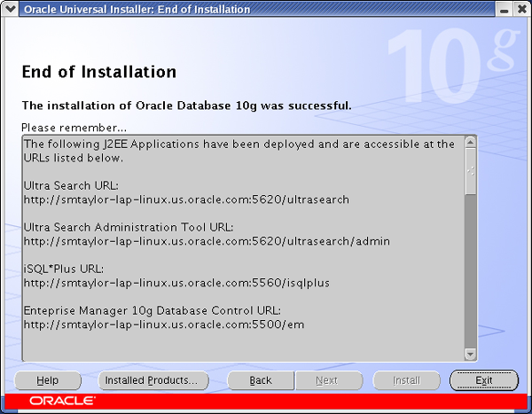Screen dimensions: 532x414
Task: Click the scrollbar thumb in text area
Action: click(470, 170)
